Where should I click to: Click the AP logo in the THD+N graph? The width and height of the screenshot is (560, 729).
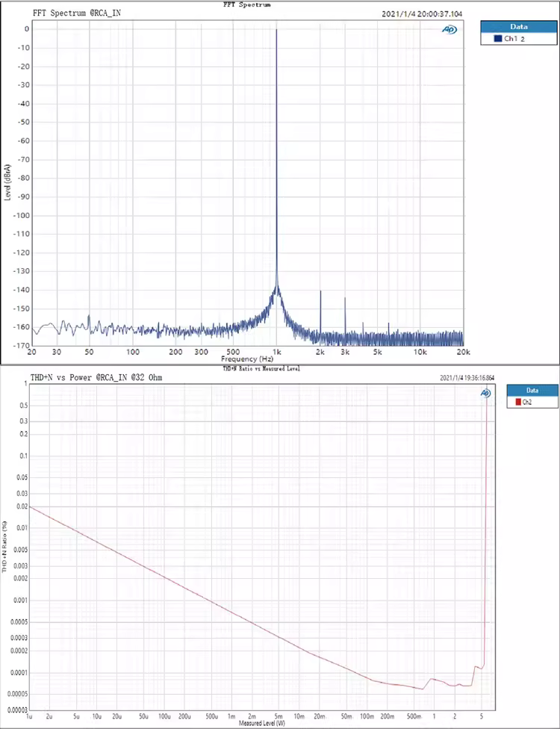click(x=485, y=392)
